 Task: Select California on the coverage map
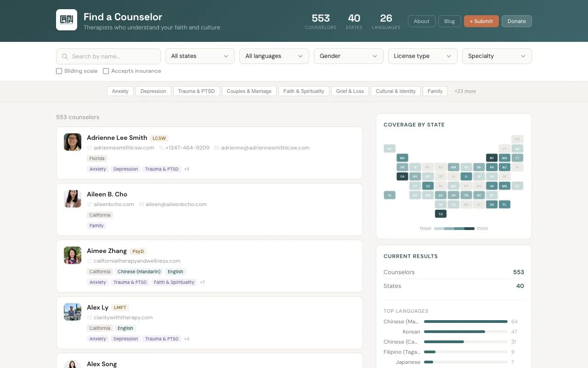[402, 176]
